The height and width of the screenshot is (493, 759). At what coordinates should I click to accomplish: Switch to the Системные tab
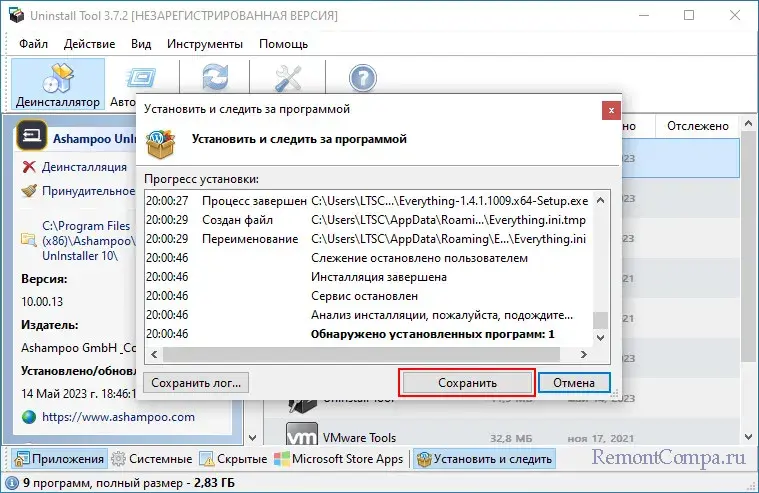[x=152, y=459]
